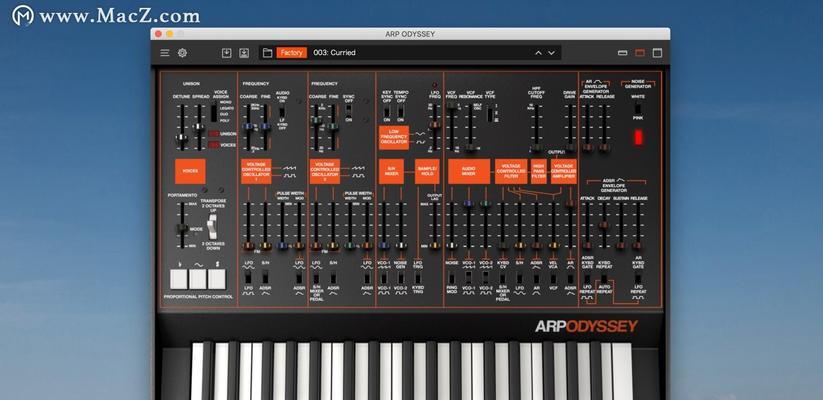This screenshot has width=823, height=400.
Task: Toggle the AR KYBD GATE / LFO REPEAT switch
Action: pyautogui.click(x=638, y=278)
